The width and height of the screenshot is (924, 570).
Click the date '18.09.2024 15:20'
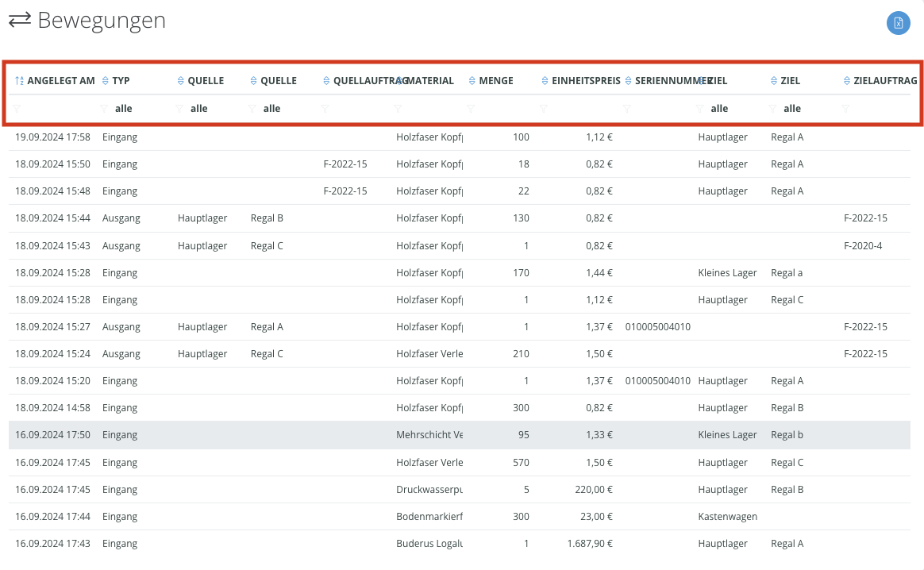pos(52,381)
